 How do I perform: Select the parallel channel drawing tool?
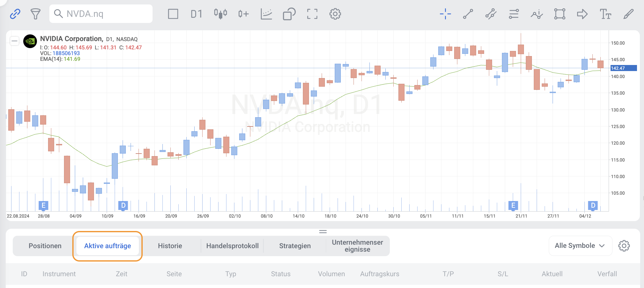point(491,14)
